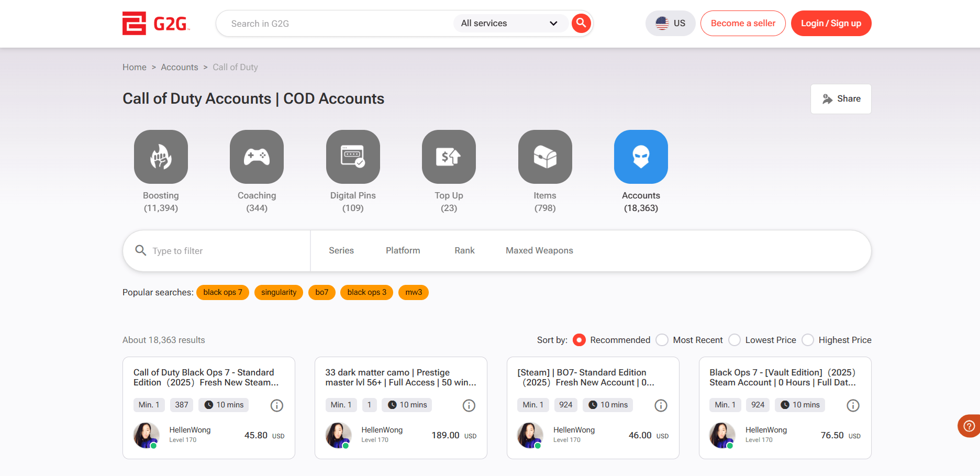Sort results by Most Recent
The height and width of the screenshot is (476, 980).
[x=662, y=340]
